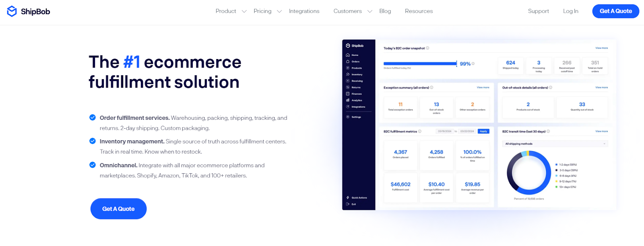
Task: Select Finances in the dashboard sidebar
Action: coord(354,94)
